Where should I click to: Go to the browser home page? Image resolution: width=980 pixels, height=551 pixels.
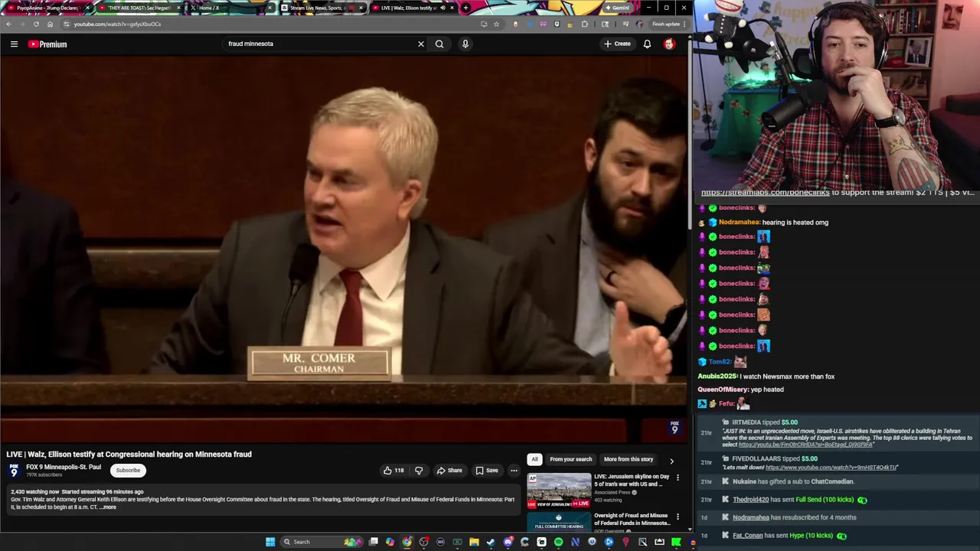[51, 24]
